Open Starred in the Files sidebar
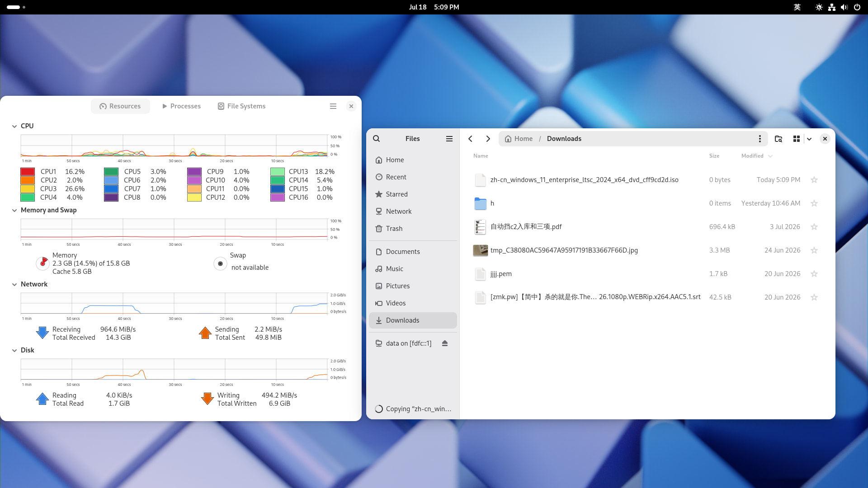The image size is (868, 488). coord(413,194)
